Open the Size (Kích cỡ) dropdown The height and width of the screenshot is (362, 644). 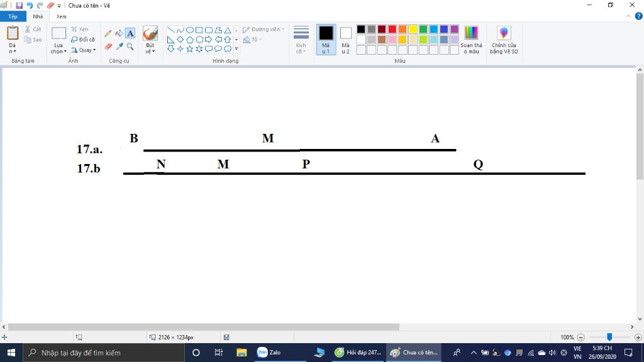tap(301, 40)
